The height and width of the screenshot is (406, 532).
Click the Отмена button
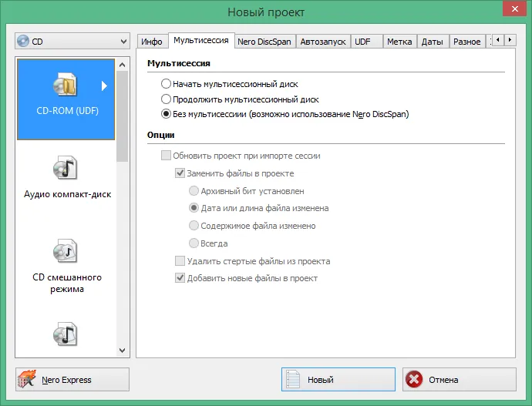coord(460,380)
